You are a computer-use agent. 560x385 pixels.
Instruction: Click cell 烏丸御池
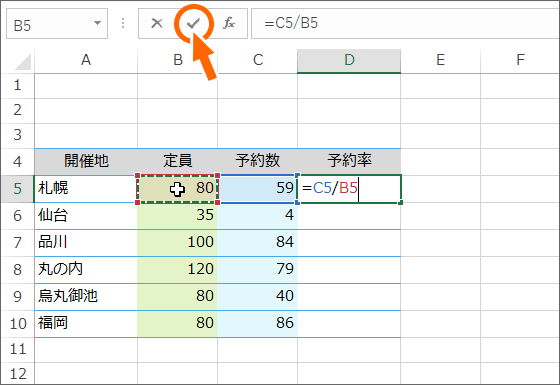click(86, 297)
